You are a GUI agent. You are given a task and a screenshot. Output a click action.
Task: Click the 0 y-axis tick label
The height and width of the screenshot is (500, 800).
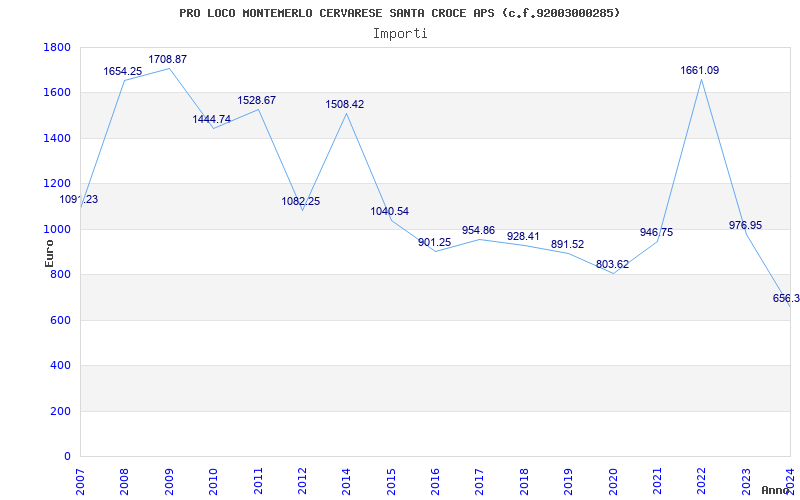point(68,457)
